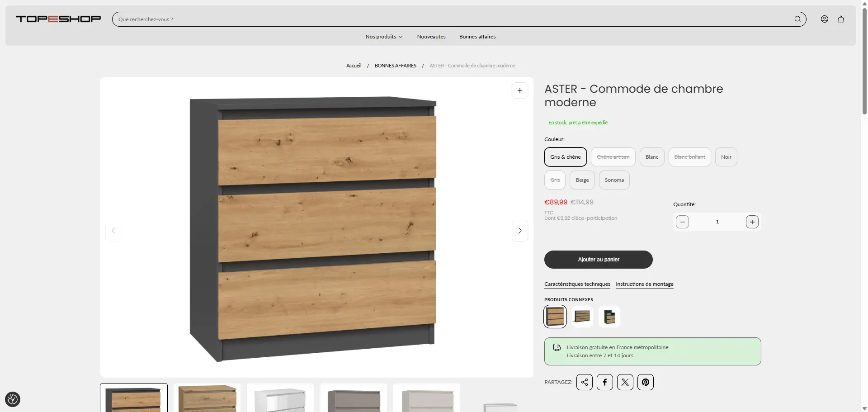Select color Beige
Viewport: 868px width, 412px height.
click(x=582, y=180)
